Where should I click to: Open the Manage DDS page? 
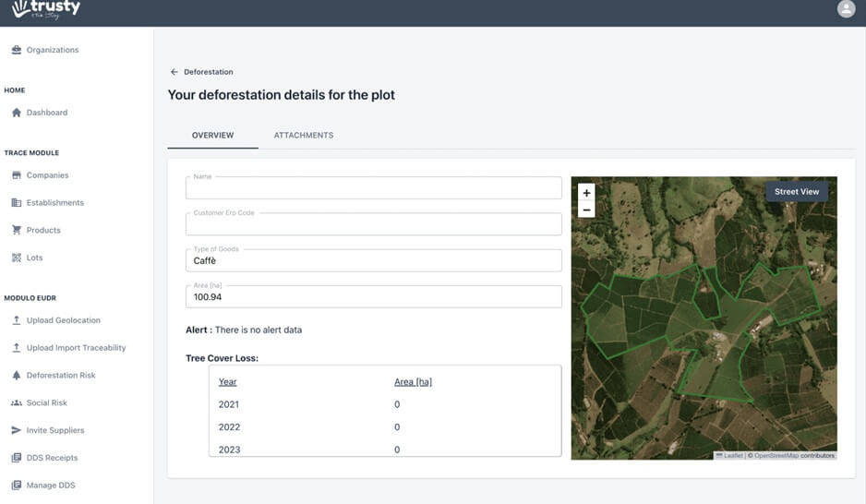(51, 486)
